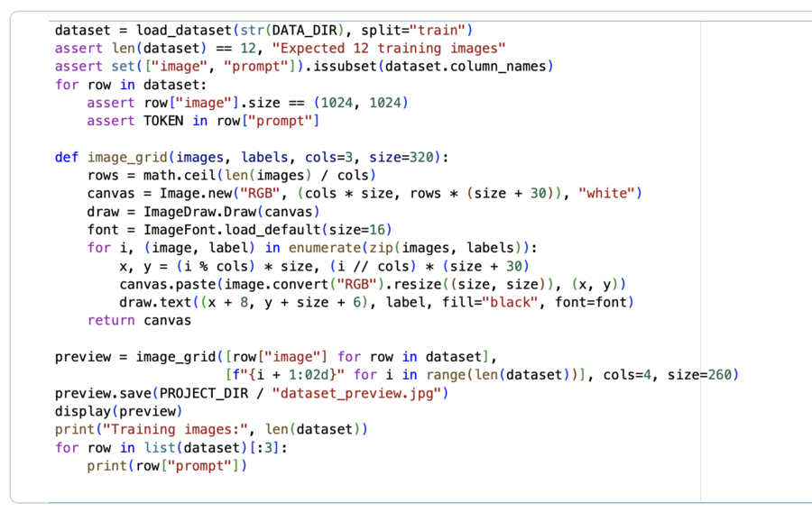Click the line 'assert set(["image", "prompt"]).issubset(dataset.column_names)'
This screenshot has height=512, width=812.
coord(304,67)
